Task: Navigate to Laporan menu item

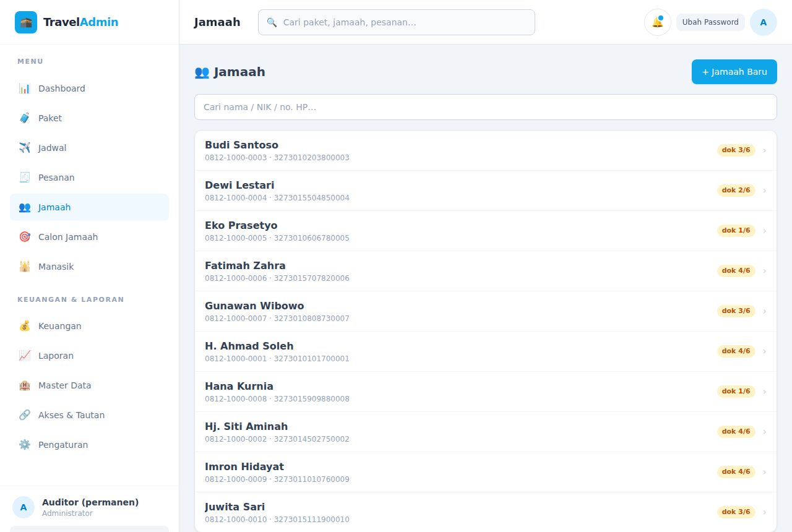Action: pyautogui.click(x=89, y=356)
